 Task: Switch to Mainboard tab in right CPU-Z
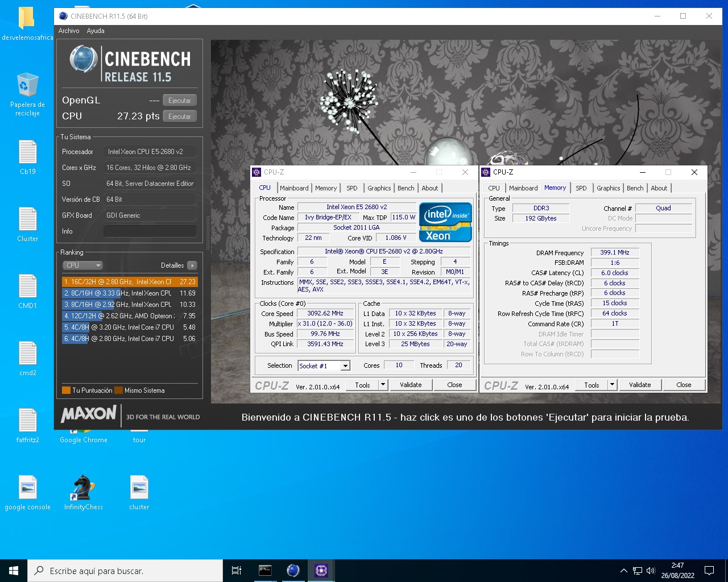click(523, 188)
